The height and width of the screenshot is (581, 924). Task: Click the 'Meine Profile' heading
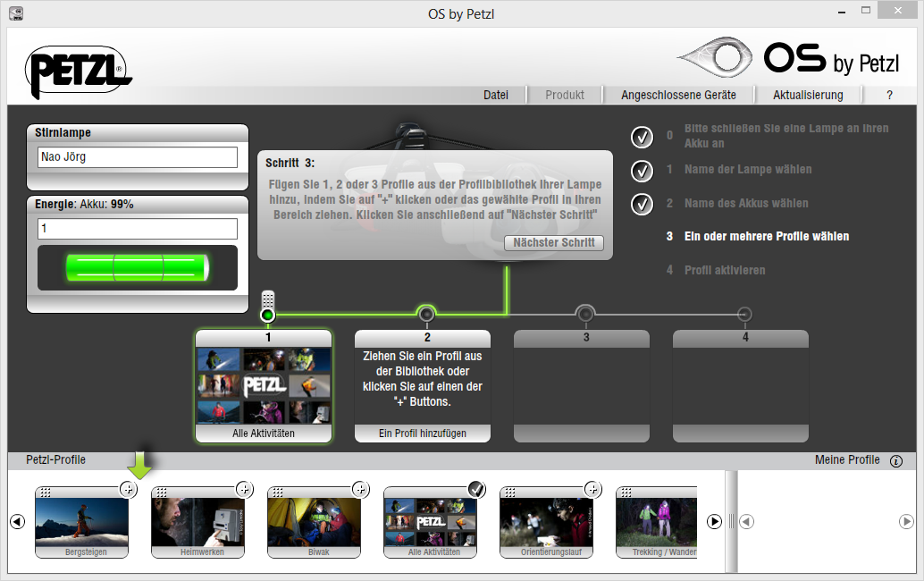[x=847, y=459]
